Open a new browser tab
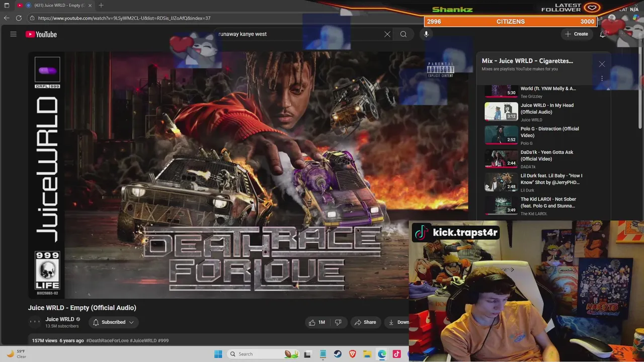Screen dimensions: 644x362 [101, 5]
